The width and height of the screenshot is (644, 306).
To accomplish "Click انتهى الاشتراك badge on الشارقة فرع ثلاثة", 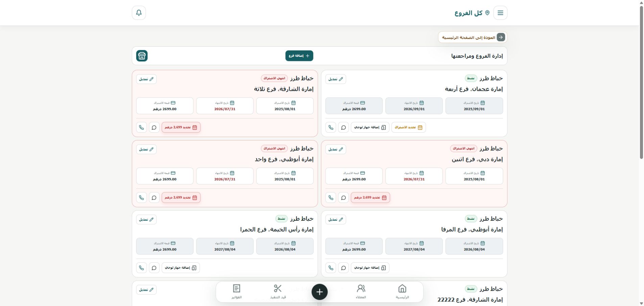I will click(274, 78).
